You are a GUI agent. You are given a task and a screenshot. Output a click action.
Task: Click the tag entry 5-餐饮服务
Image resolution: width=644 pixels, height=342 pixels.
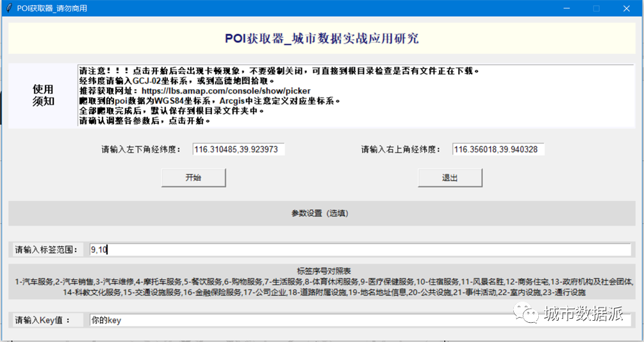pyautogui.click(x=202, y=282)
